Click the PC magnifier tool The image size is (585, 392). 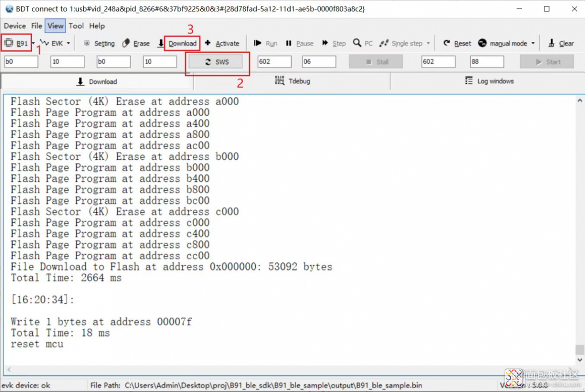[363, 43]
